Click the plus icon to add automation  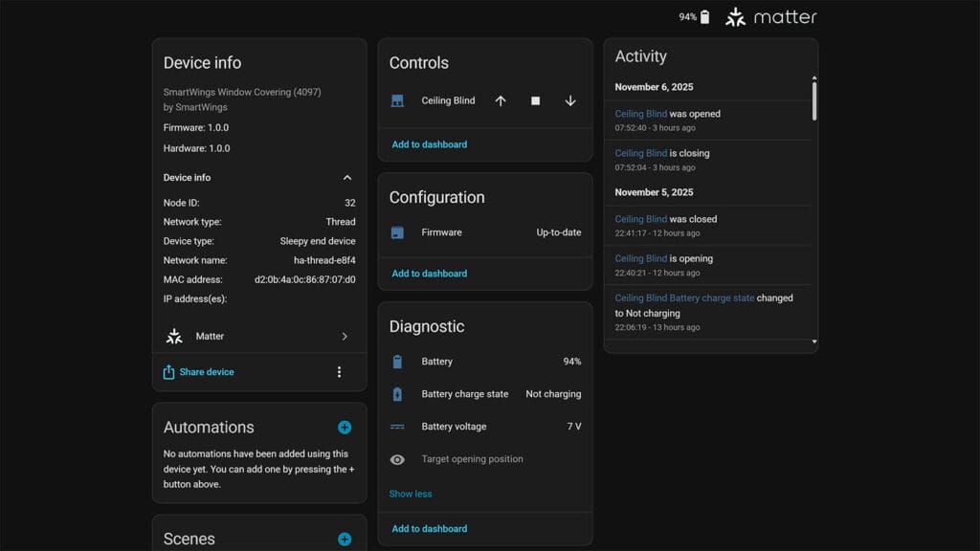pyautogui.click(x=345, y=428)
